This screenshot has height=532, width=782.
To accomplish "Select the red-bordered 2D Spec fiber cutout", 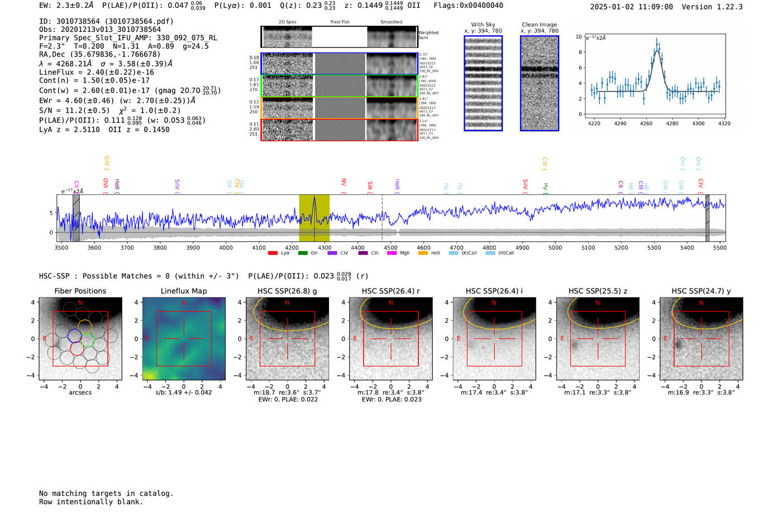I will [287, 130].
